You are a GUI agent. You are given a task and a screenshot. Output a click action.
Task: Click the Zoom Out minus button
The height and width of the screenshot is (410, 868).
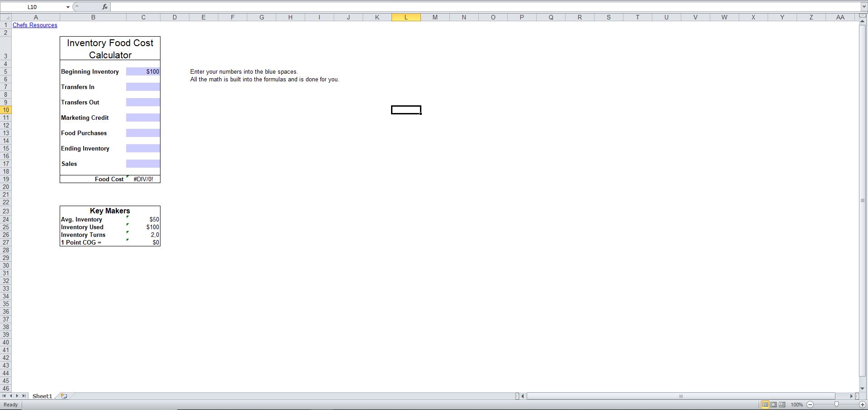(810, 405)
